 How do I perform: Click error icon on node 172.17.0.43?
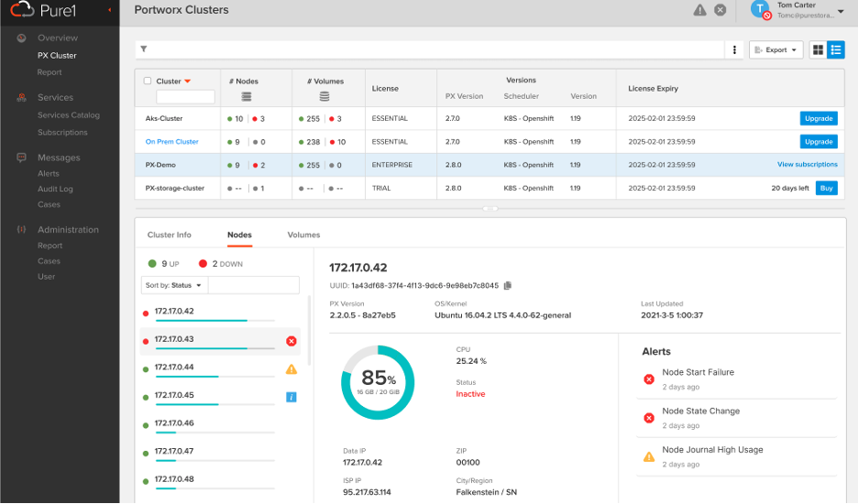(x=291, y=342)
